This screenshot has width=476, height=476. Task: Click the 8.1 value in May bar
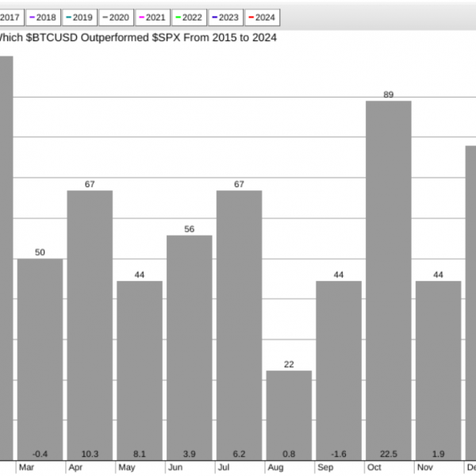(140, 454)
